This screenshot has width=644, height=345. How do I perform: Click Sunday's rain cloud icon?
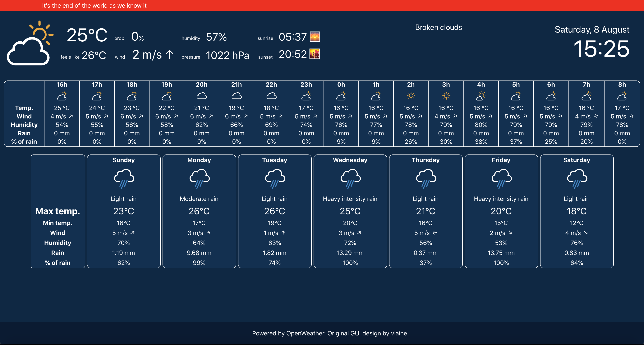124,178
